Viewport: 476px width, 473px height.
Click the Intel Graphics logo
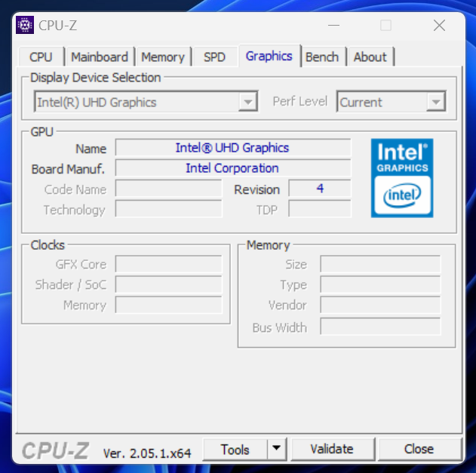[401, 178]
